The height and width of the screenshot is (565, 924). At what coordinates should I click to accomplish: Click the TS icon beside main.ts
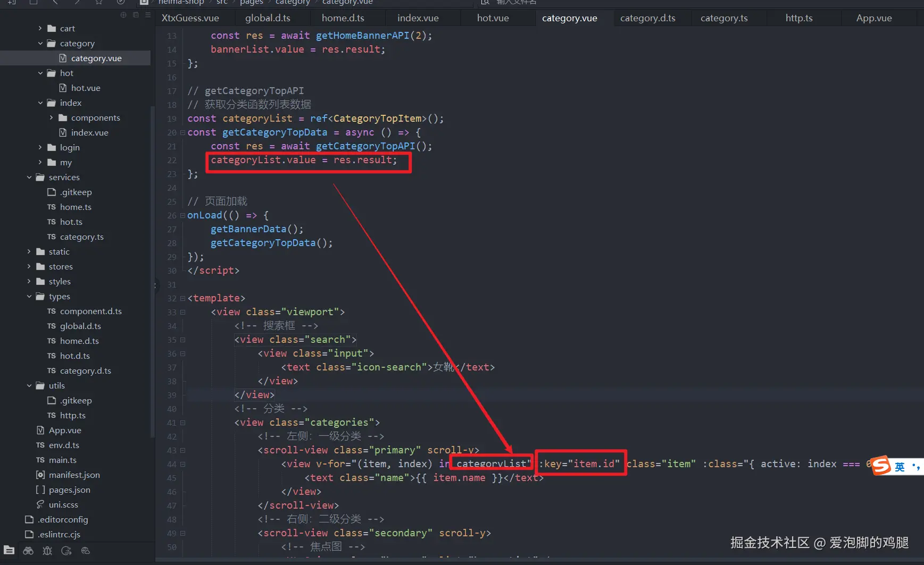40,460
